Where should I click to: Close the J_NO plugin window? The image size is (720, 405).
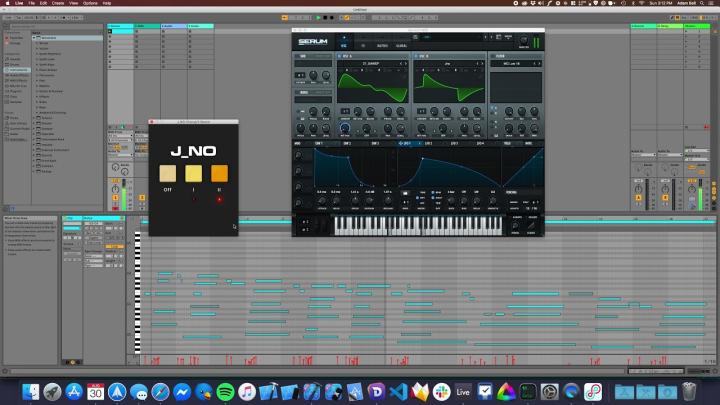152,122
